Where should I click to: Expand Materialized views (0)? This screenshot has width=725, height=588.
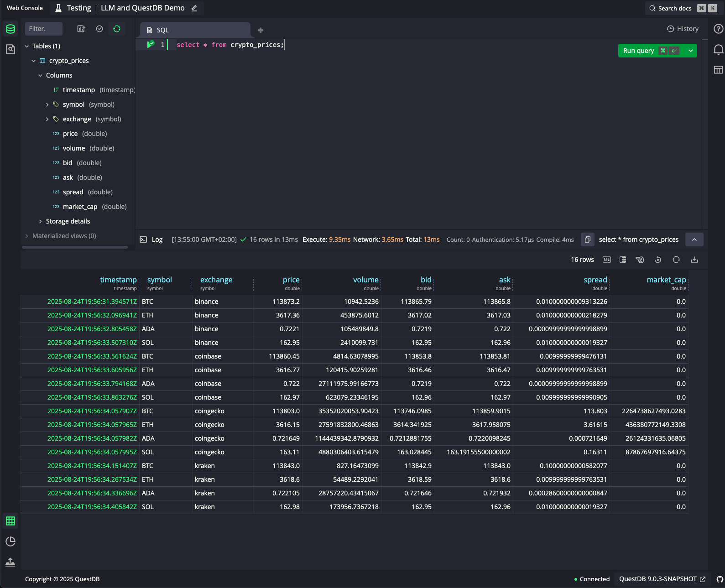(27, 236)
